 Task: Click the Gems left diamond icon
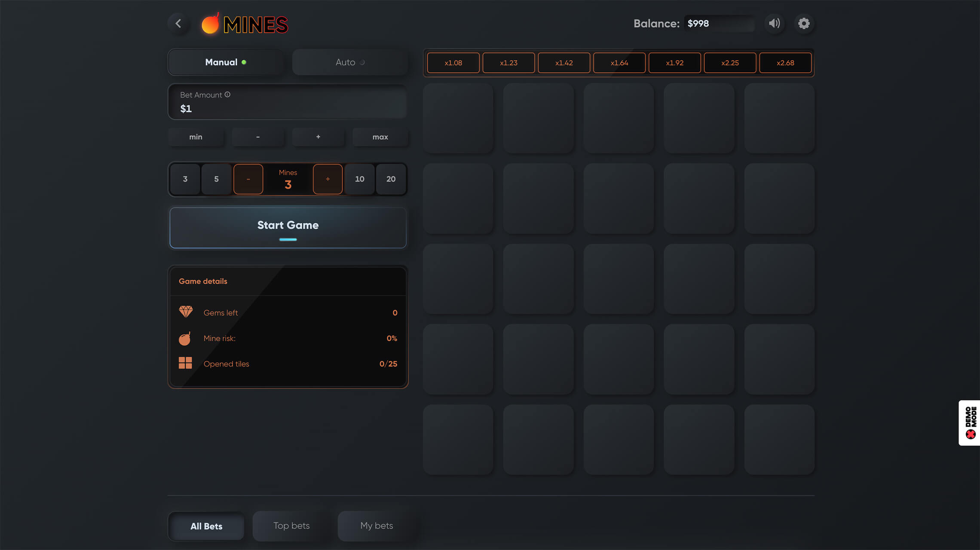(x=186, y=312)
